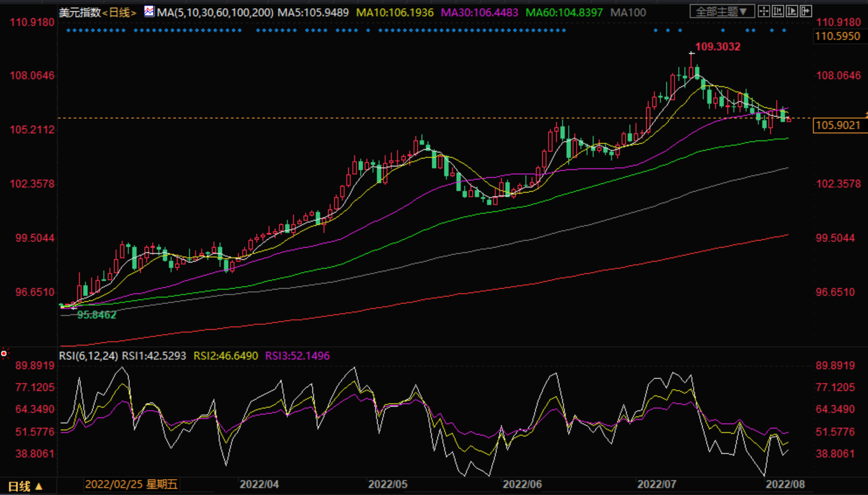The image size is (868, 495).
Task: Click the play-arrow chart icon in top toolbar
Action: coord(792,11)
